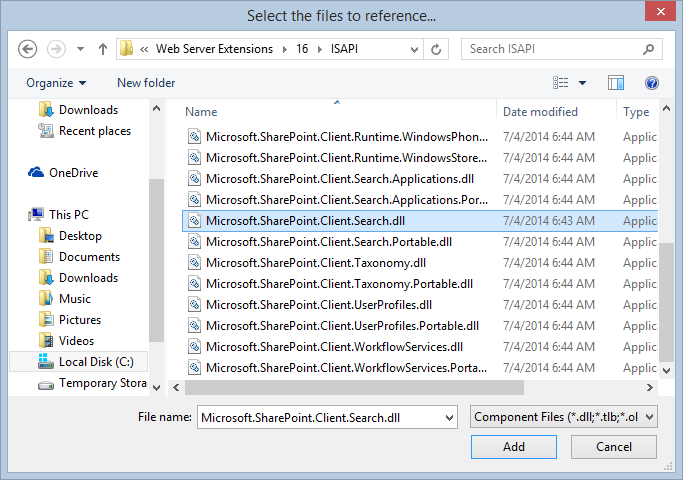Open Help with the question mark icon

coord(652,83)
